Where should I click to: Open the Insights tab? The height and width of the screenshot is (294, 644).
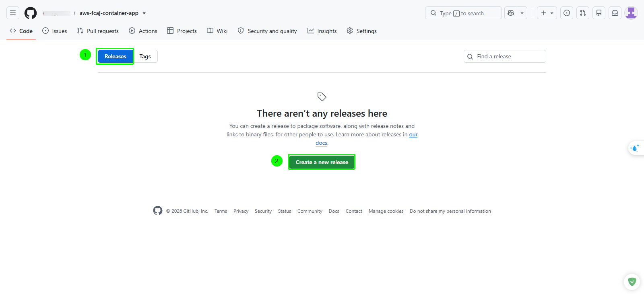pos(322,31)
